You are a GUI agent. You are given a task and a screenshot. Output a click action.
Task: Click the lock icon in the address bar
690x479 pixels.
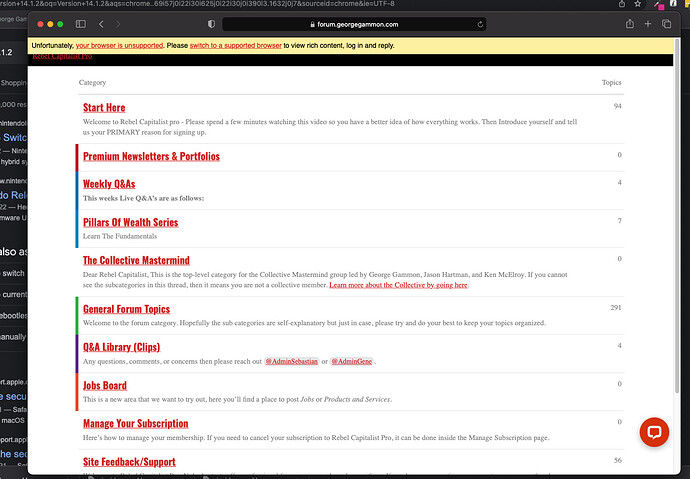point(312,25)
